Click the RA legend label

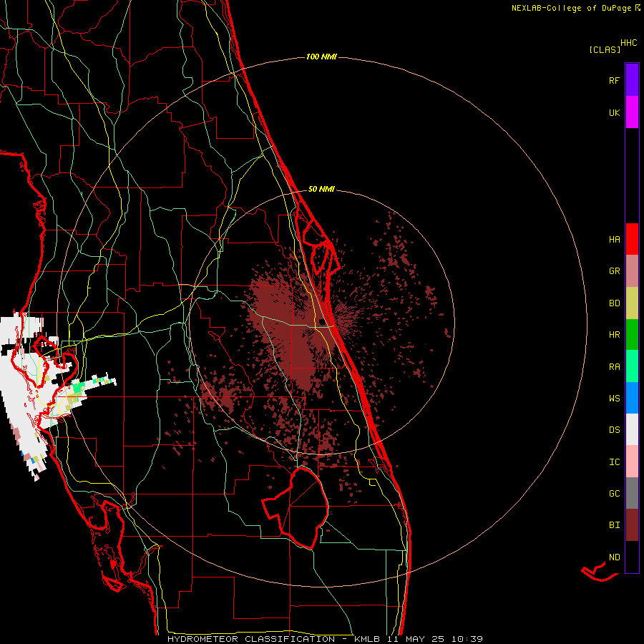point(614,367)
